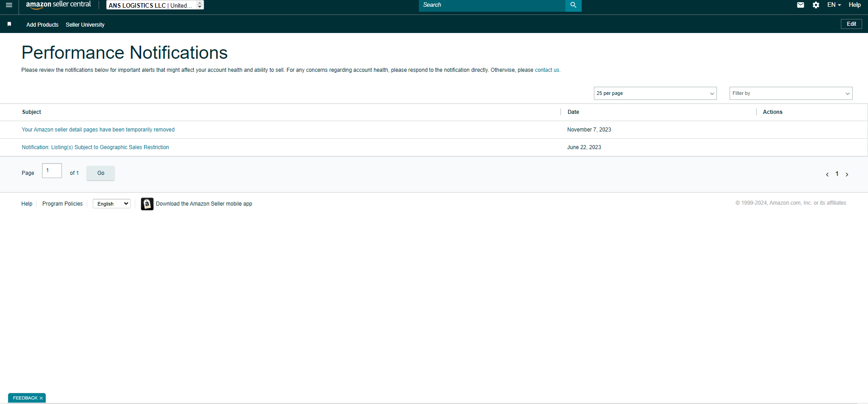Click the Edit button

[x=851, y=24]
